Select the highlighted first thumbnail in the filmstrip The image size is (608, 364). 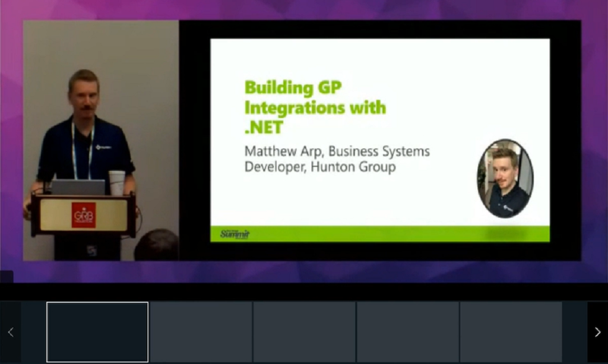click(x=97, y=332)
